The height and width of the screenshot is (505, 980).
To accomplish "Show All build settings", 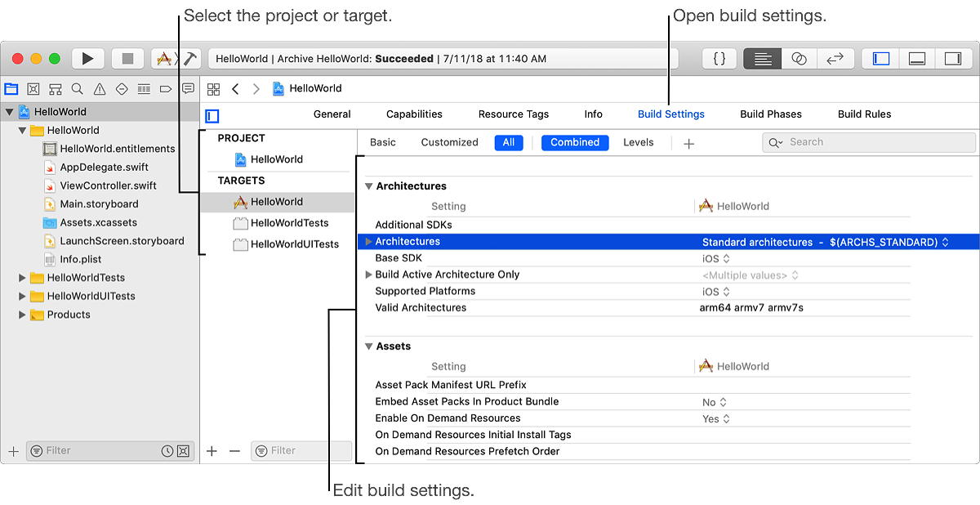I will [x=509, y=142].
